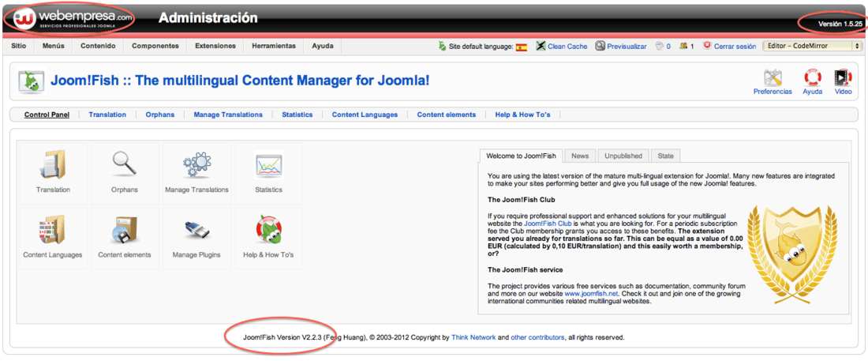This screenshot has width=868, height=361.
Task: Click the Spanish flag default language icon
Action: (x=522, y=47)
